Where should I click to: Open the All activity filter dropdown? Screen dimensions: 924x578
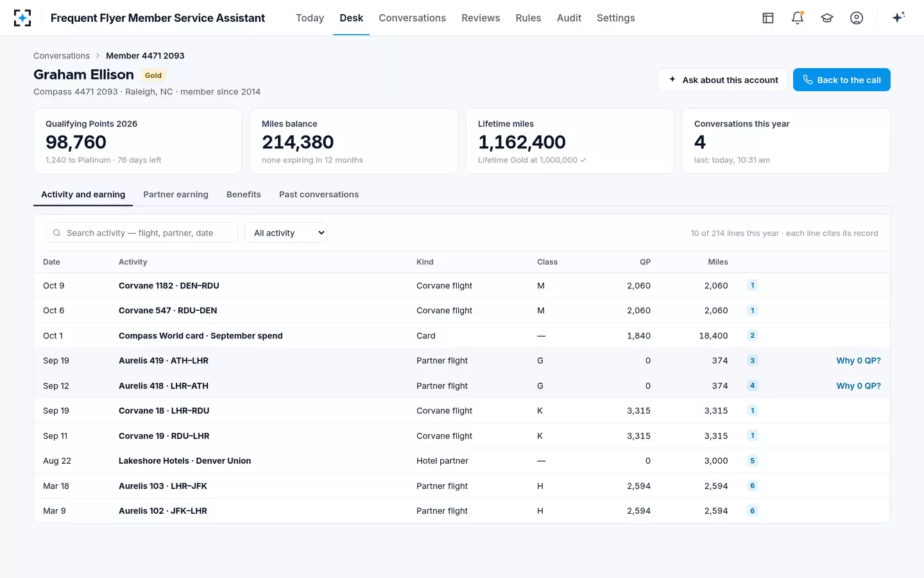[x=286, y=232]
